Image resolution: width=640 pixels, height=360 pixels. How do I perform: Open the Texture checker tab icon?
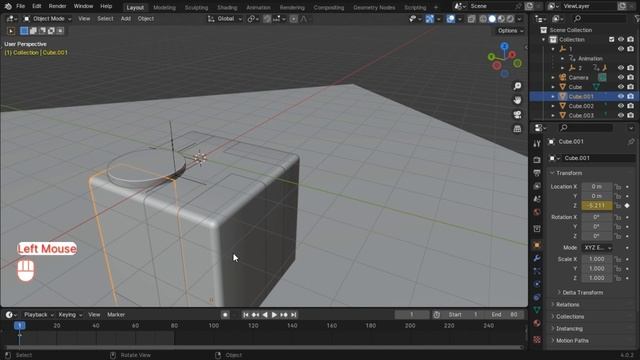537,339
